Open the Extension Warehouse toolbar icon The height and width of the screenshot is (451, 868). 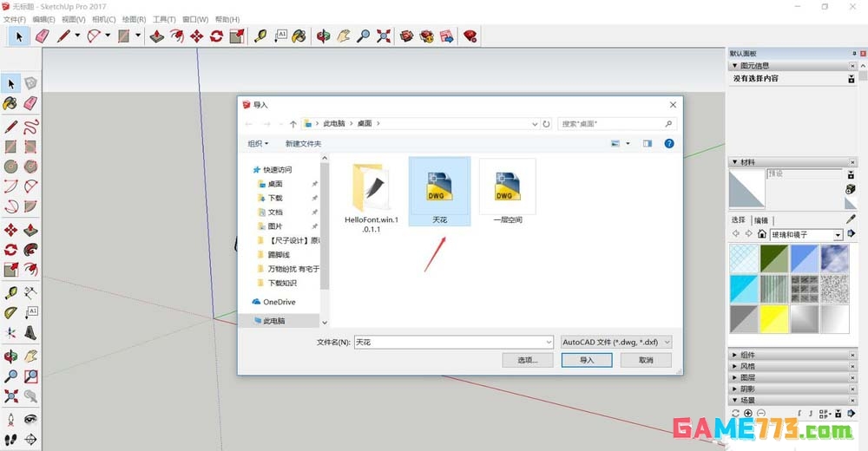[x=427, y=36]
